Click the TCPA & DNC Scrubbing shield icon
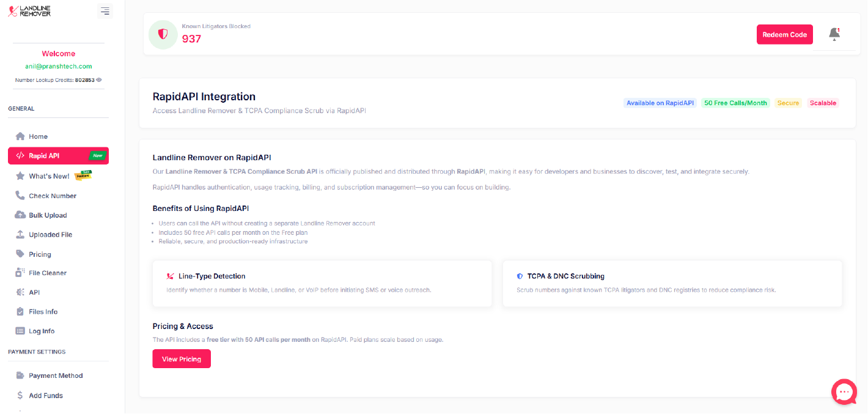 point(520,276)
